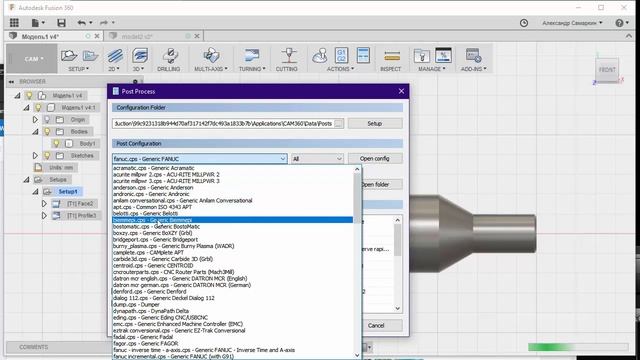Click the Open folder button
Image resolution: width=640 pixels, height=360 pixels.
point(382,184)
